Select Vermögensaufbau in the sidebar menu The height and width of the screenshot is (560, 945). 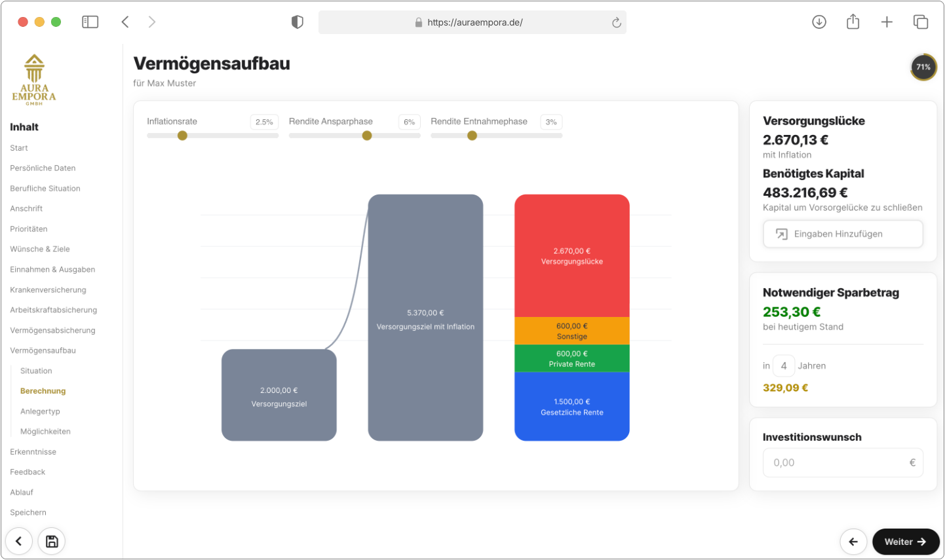pyautogui.click(x=43, y=350)
